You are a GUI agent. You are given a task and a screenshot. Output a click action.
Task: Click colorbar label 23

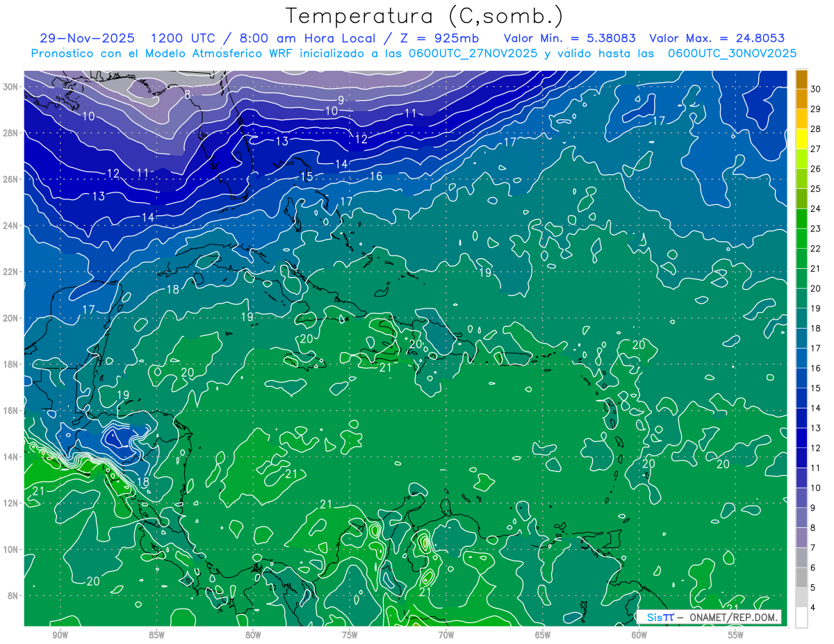816,229
